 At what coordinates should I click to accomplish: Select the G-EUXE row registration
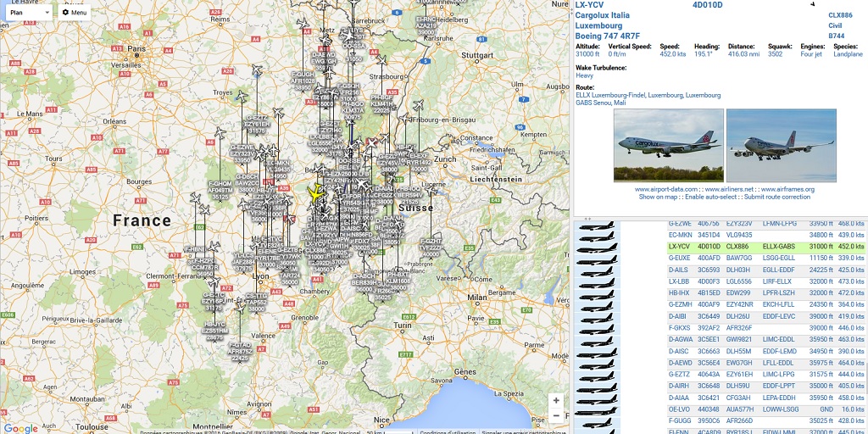click(680, 258)
